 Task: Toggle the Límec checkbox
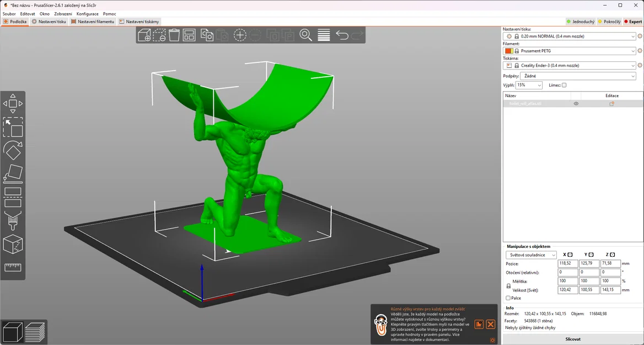pos(564,85)
